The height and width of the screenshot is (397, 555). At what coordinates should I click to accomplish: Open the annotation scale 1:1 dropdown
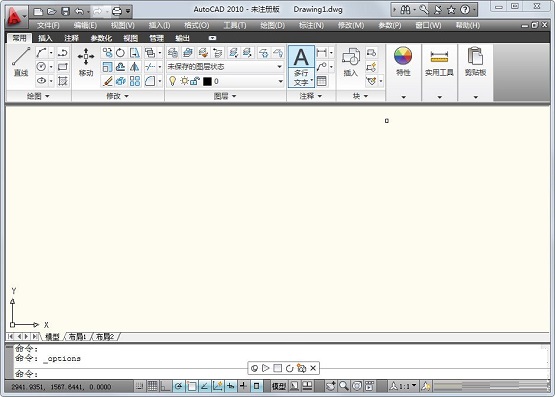pyautogui.click(x=404, y=386)
